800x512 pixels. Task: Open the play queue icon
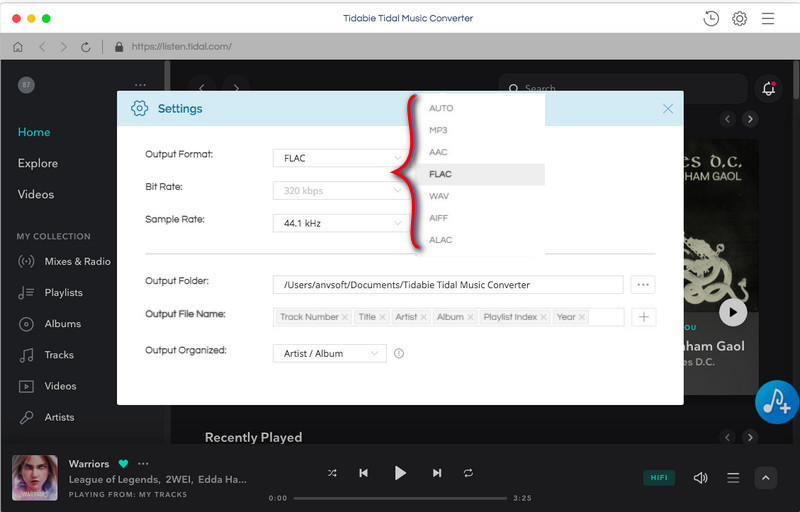733,478
